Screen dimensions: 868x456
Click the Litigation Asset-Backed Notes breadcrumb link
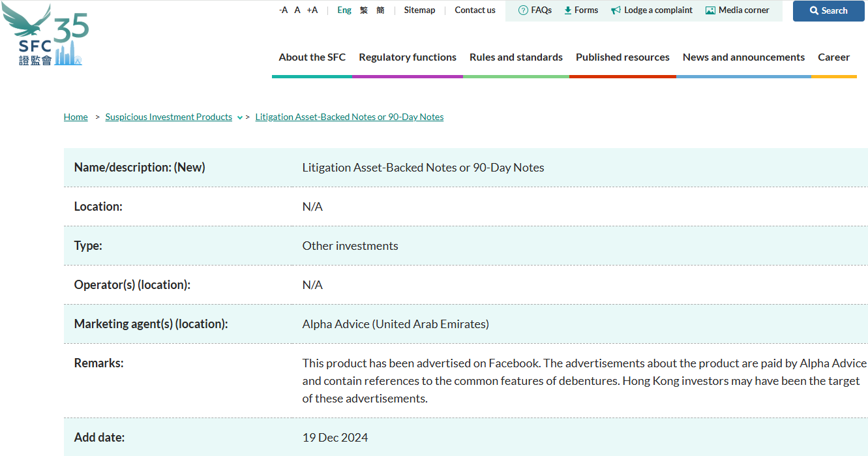pos(350,117)
